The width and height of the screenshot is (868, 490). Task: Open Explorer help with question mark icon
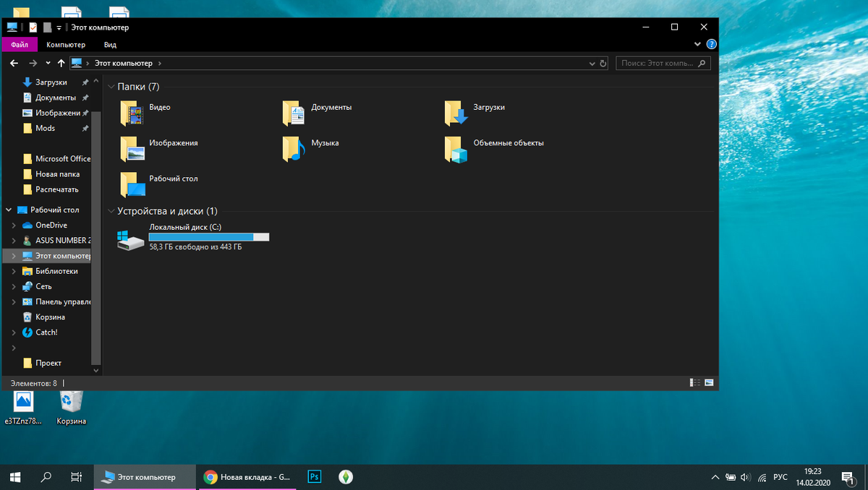[712, 44]
